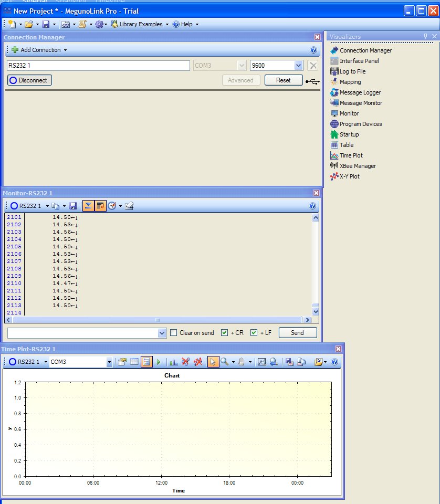Click the gear settings icon in the main toolbar
The width and height of the screenshot is (440, 504).
[x=99, y=24]
